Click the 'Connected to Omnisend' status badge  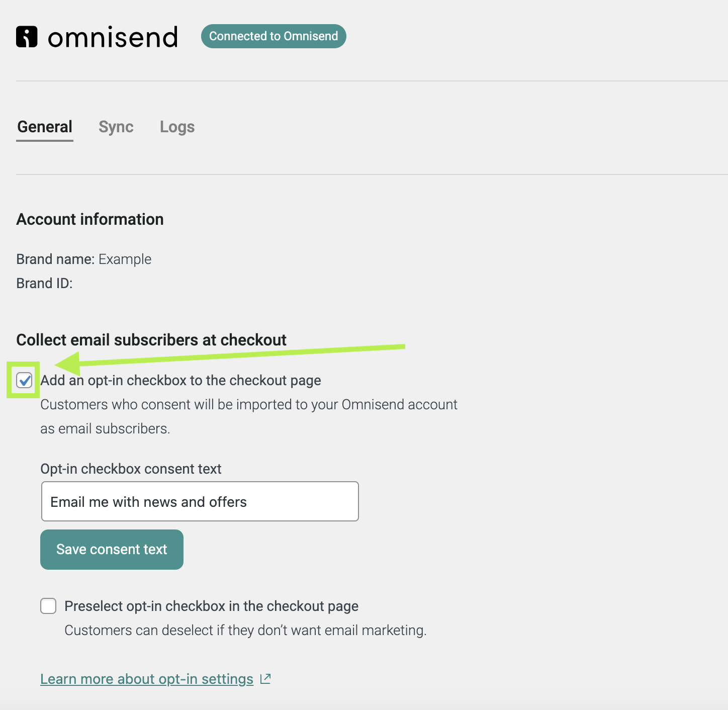point(274,36)
